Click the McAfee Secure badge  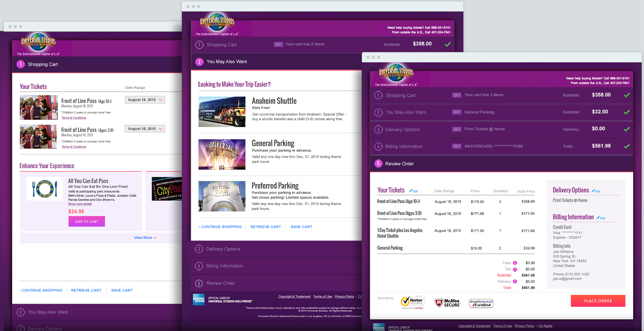tap(447, 303)
